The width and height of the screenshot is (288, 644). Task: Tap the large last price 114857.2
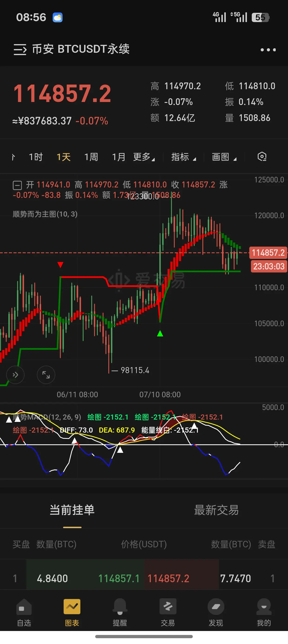tap(62, 94)
